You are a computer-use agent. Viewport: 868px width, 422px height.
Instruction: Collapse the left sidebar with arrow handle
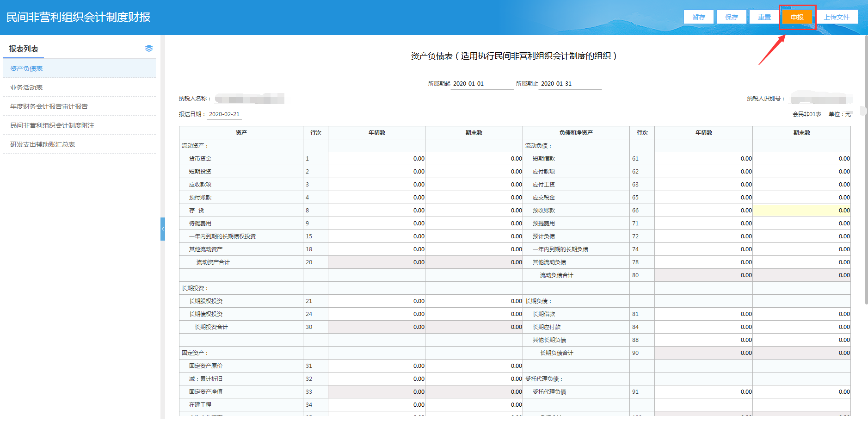pyautogui.click(x=163, y=229)
